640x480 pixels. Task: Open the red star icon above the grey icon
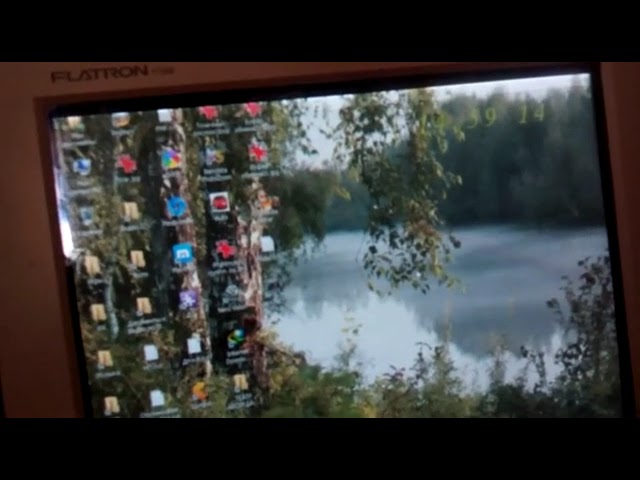point(226,249)
